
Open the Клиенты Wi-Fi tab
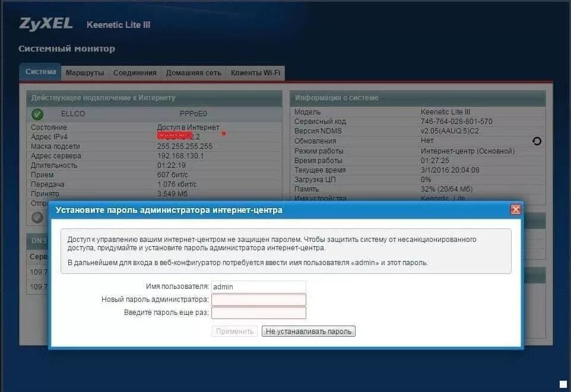coord(255,73)
